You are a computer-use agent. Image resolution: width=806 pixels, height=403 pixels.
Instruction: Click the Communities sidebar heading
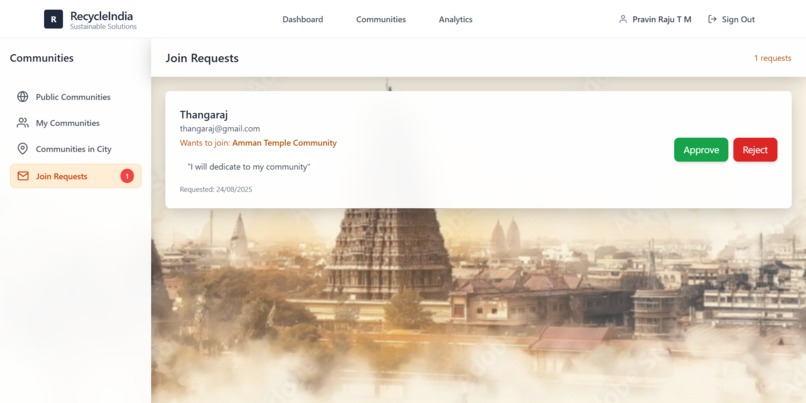pyautogui.click(x=42, y=58)
